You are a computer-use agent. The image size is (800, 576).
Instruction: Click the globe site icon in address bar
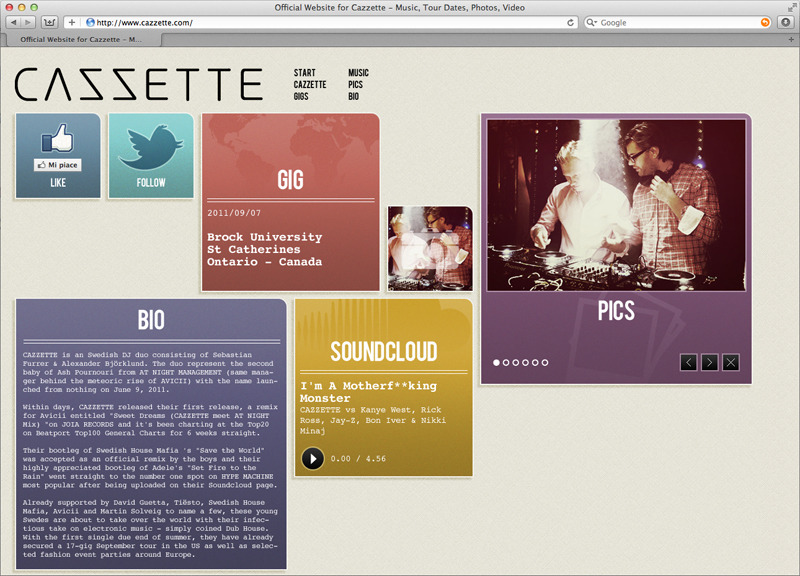(90, 22)
